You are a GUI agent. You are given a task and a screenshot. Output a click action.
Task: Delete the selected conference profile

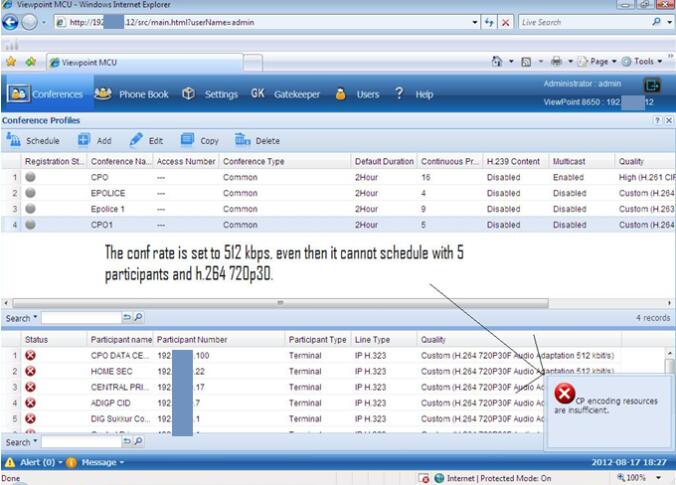[x=257, y=141]
